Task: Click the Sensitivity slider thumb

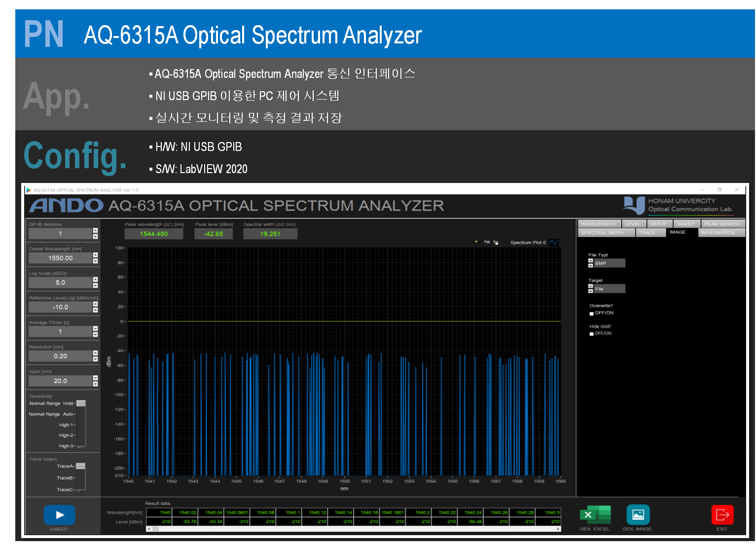Action: pos(81,403)
